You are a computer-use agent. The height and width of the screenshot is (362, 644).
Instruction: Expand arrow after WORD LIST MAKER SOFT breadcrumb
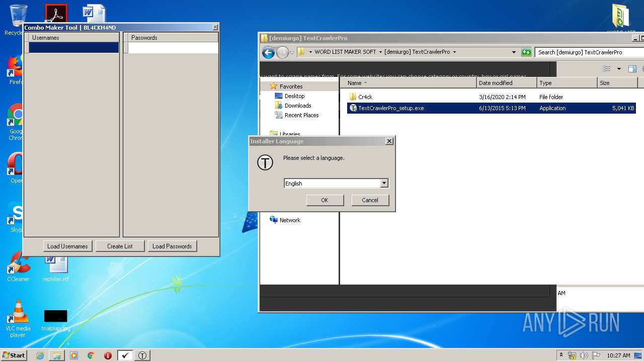pos(380,52)
